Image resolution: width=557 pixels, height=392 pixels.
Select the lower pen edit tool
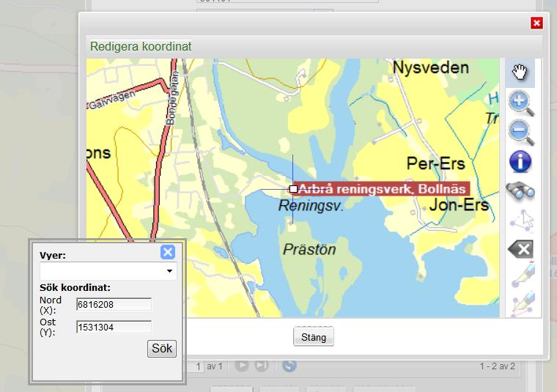[x=522, y=303]
